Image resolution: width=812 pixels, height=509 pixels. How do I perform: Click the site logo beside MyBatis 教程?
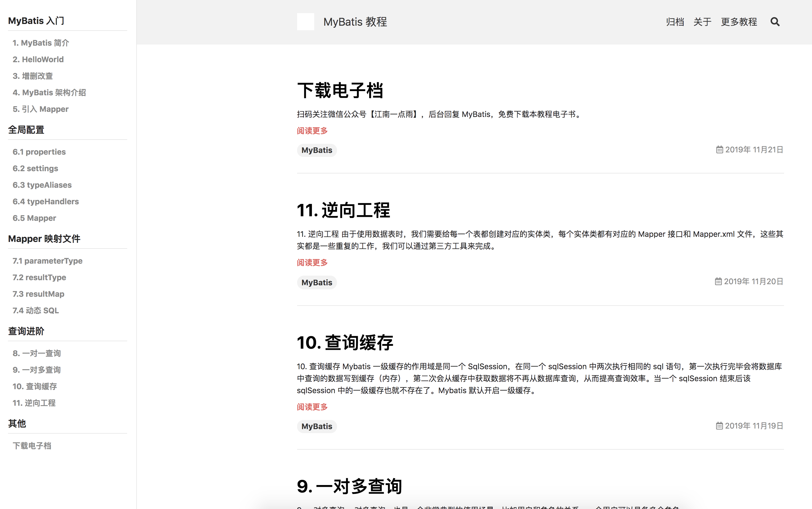coord(305,22)
